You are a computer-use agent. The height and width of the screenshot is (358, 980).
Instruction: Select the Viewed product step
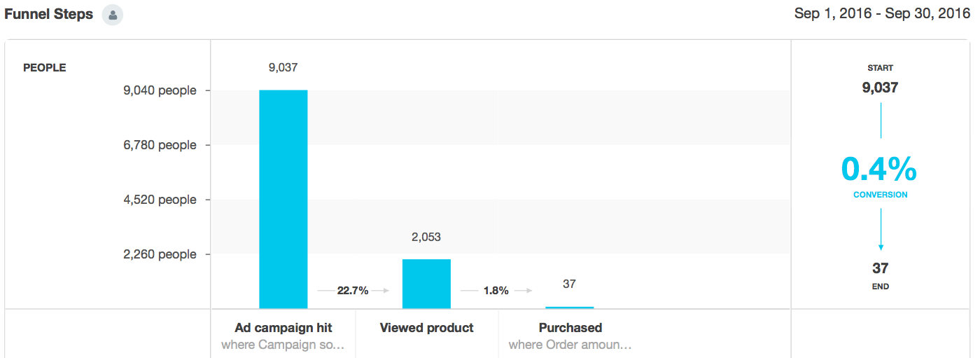tap(426, 328)
